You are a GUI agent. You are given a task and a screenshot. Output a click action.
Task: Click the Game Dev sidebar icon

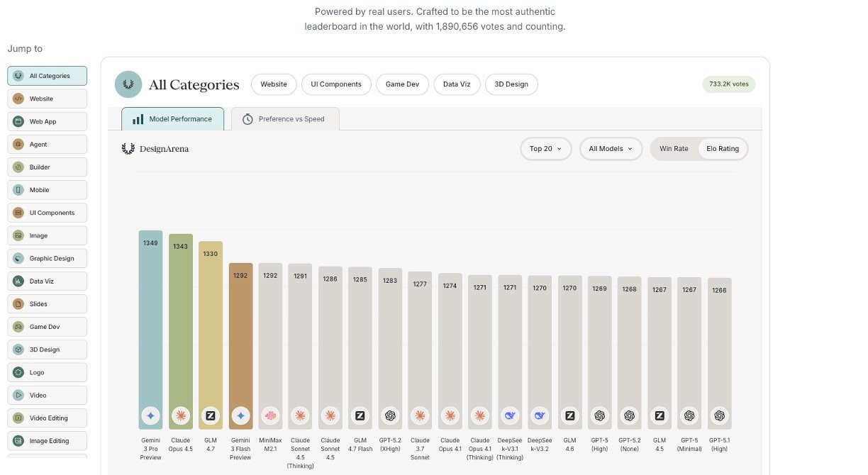pos(18,327)
